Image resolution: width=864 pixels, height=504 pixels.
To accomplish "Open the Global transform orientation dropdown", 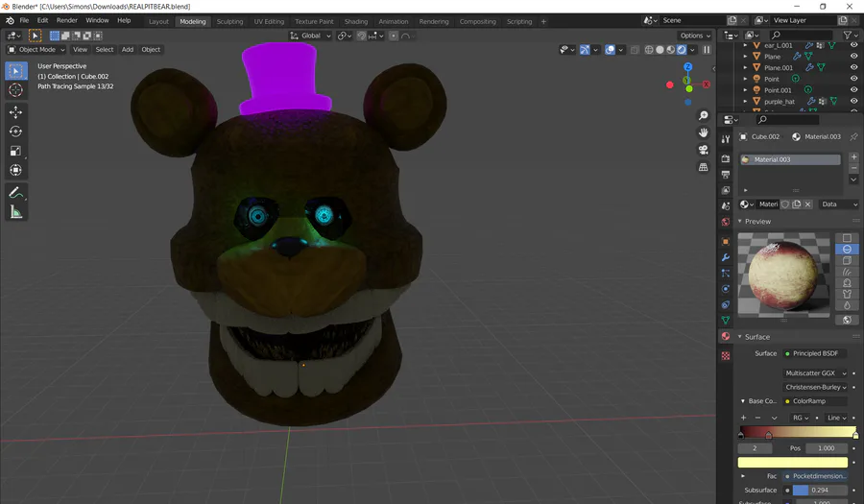I will click(310, 36).
